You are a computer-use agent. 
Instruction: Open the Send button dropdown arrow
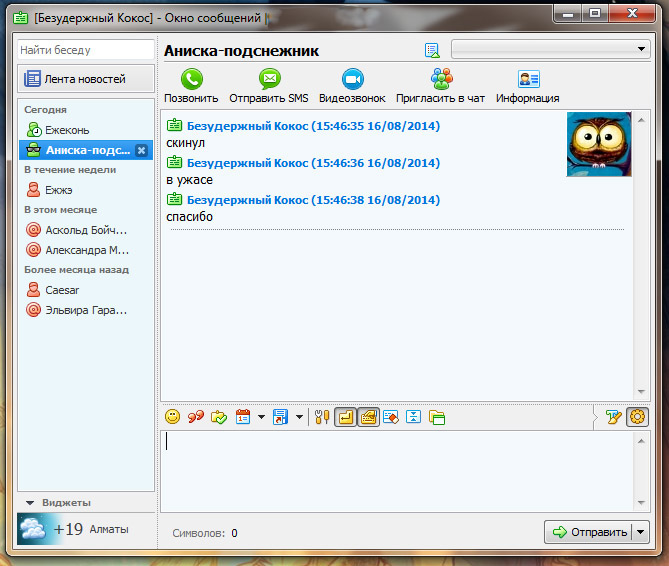coord(640,532)
